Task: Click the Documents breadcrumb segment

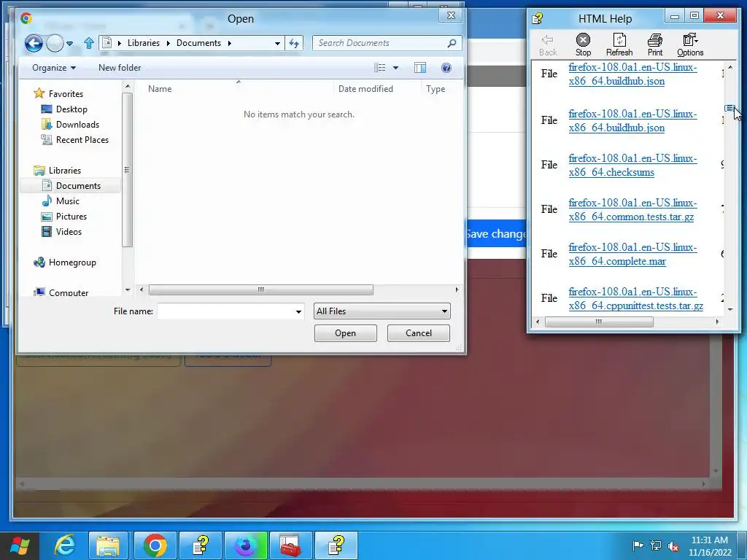Action: [x=198, y=43]
